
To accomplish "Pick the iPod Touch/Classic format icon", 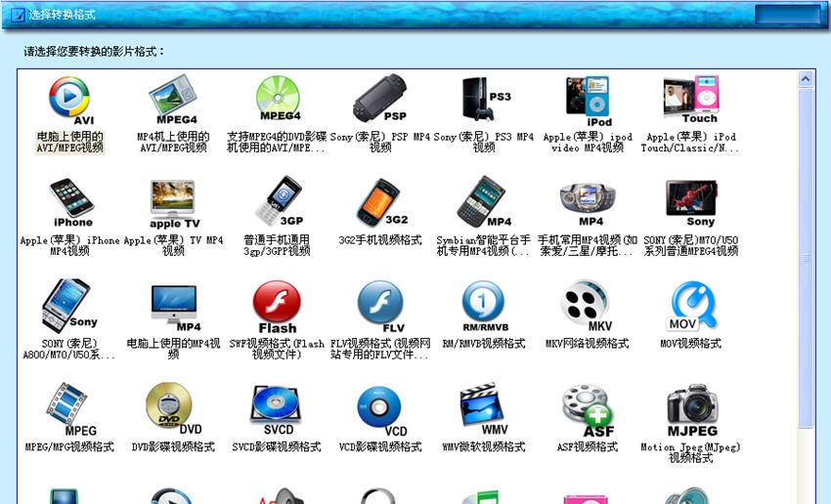I will click(x=691, y=100).
